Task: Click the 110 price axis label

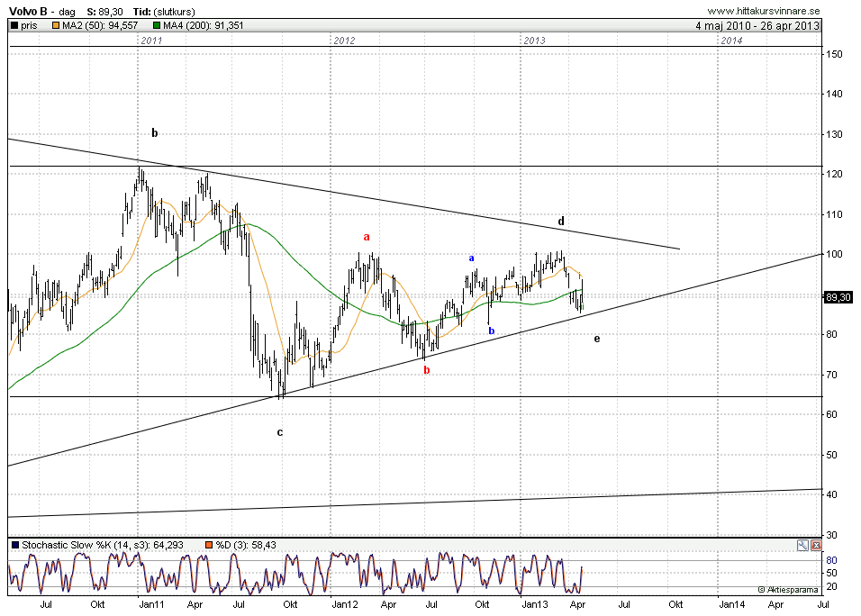Action: click(834, 214)
